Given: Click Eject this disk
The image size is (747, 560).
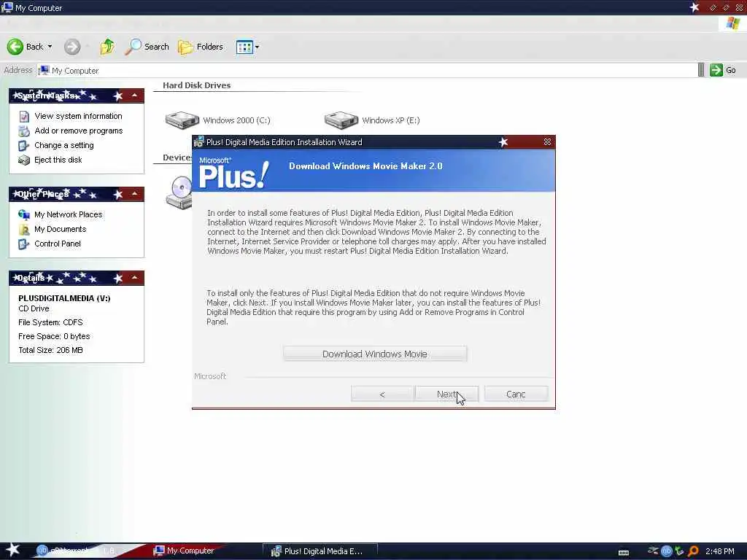Looking at the screenshot, I should [58, 160].
